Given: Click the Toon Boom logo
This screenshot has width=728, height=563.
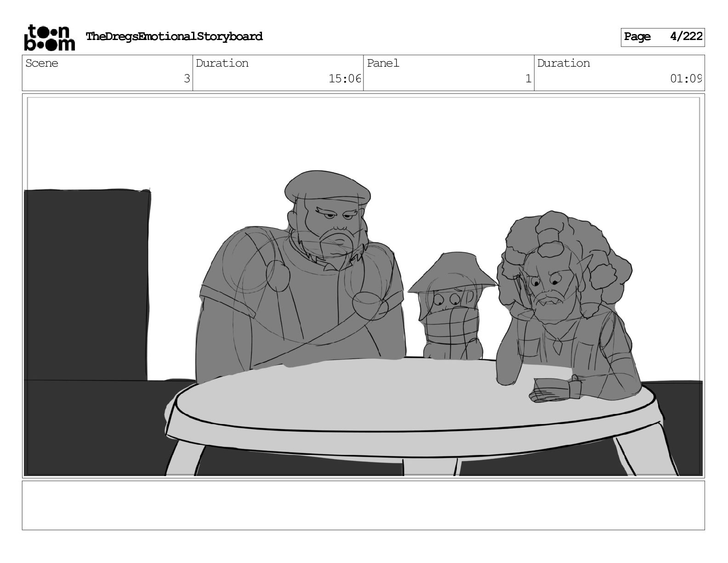Looking at the screenshot, I should (49, 37).
